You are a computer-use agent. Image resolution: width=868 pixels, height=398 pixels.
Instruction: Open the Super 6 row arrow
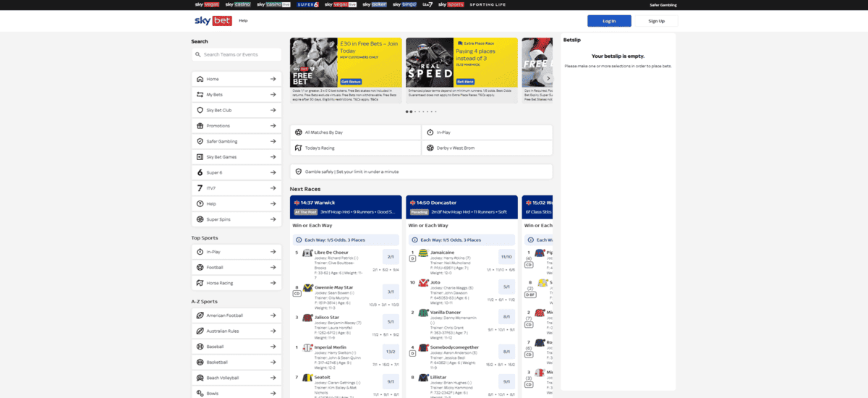point(273,172)
